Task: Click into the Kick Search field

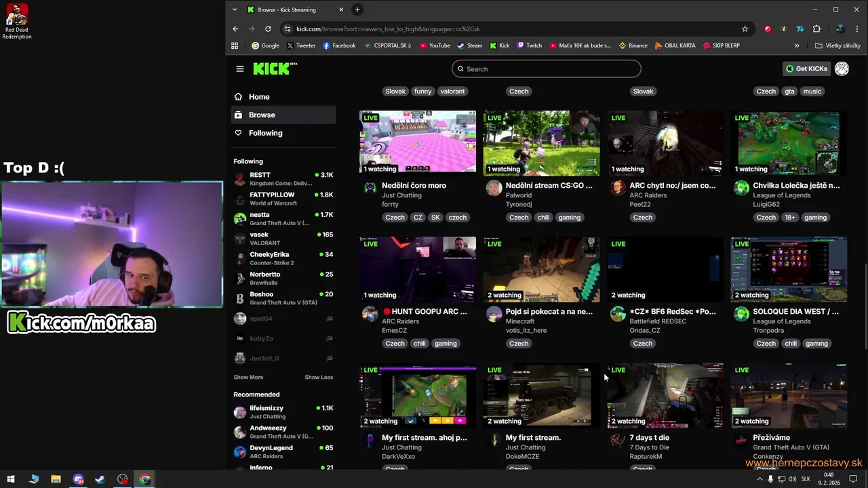Action: tap(546, 68)
